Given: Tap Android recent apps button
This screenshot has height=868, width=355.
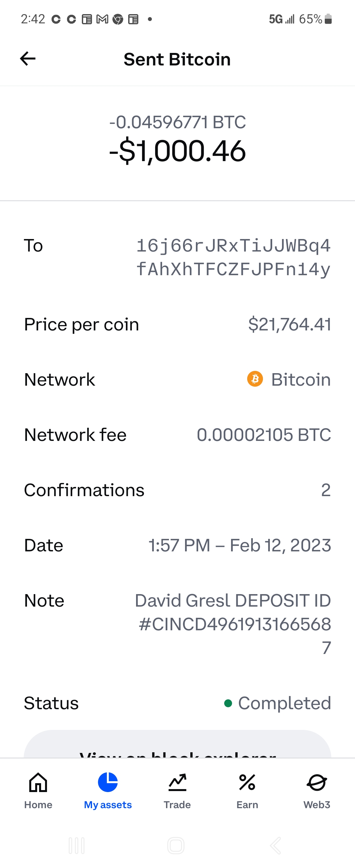Looking at the screenshot, I should 77,845.
